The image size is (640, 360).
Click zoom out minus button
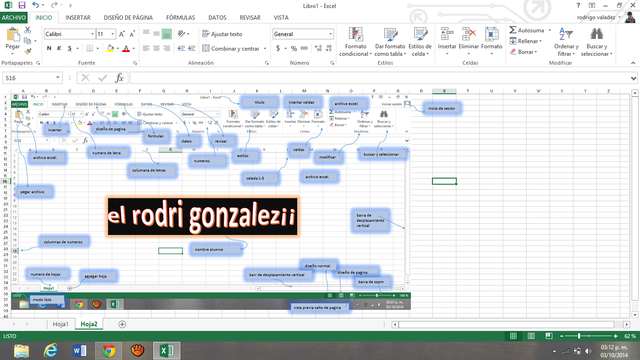pyautogui.click(x=562, y=336)
